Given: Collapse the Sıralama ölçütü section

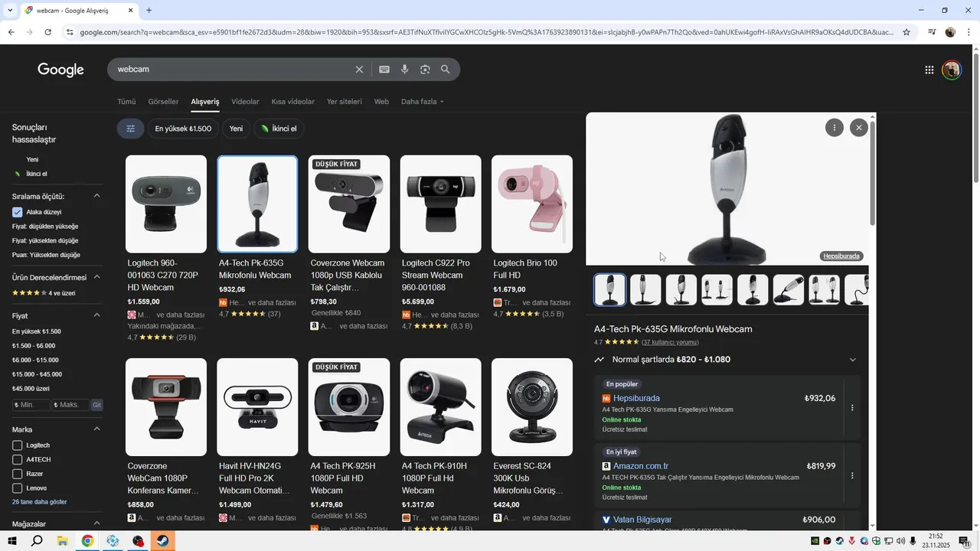Looking at the screenshot, I should tap(97, 197).
